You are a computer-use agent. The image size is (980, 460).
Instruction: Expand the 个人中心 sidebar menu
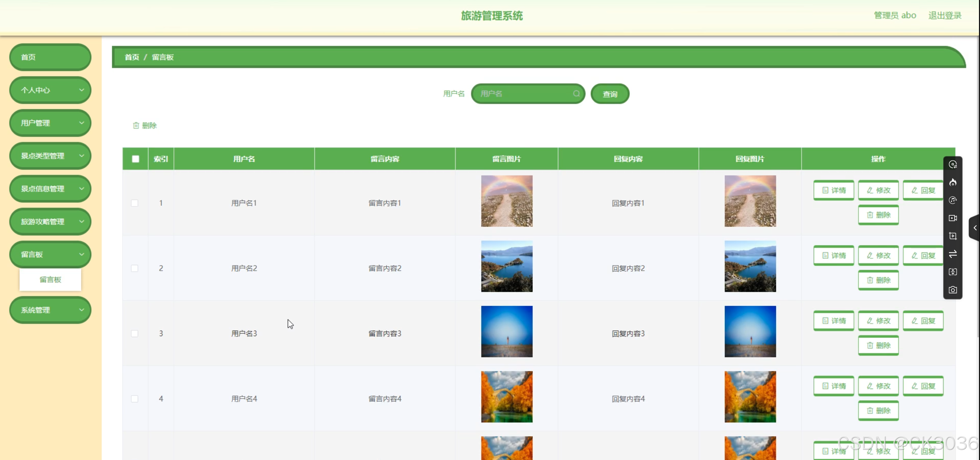pyautogui.click(x=50, y=90)
